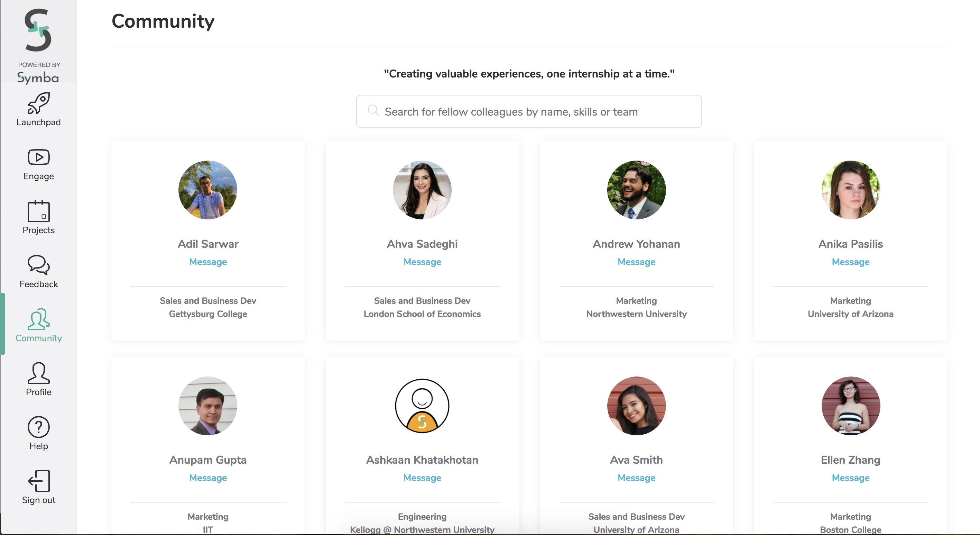Send a message to Ahva Sadeghi

pyautogui.click(x=422, y=262)
